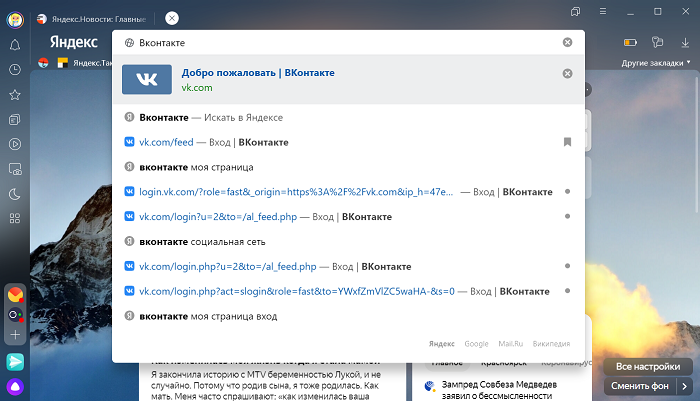700x401 pixels.
Task: Open the Яндекс logo
Action: pyautogui.click(x=74, y=42)
